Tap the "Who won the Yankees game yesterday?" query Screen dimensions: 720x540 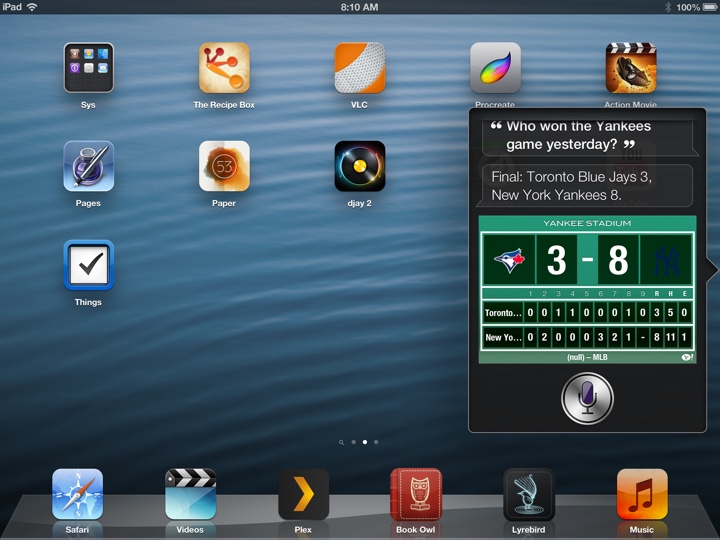click(x=588, y=136)
